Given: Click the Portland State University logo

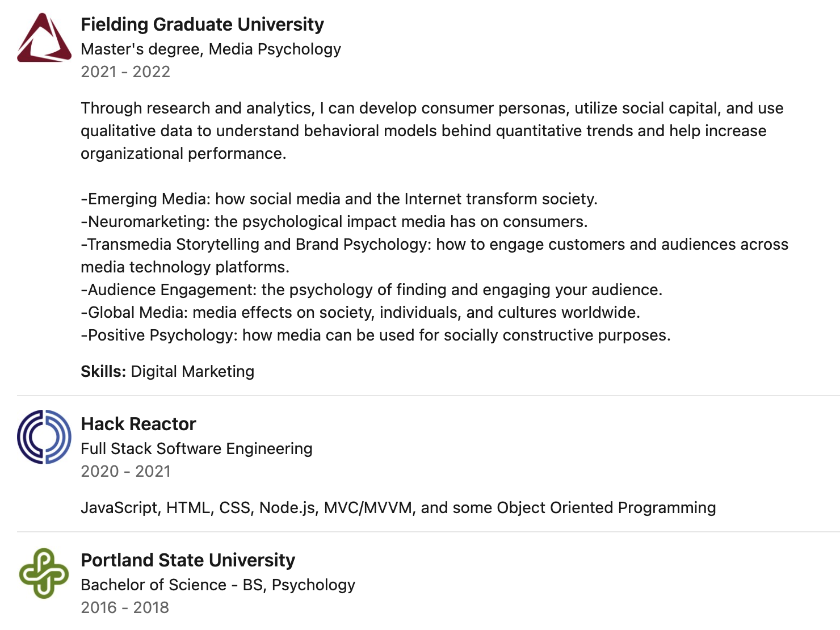Looking at the screenshot, I should (x=44, y=573).
